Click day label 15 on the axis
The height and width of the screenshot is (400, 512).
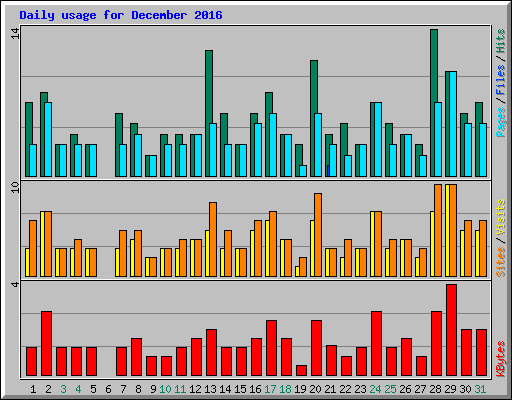240,389
